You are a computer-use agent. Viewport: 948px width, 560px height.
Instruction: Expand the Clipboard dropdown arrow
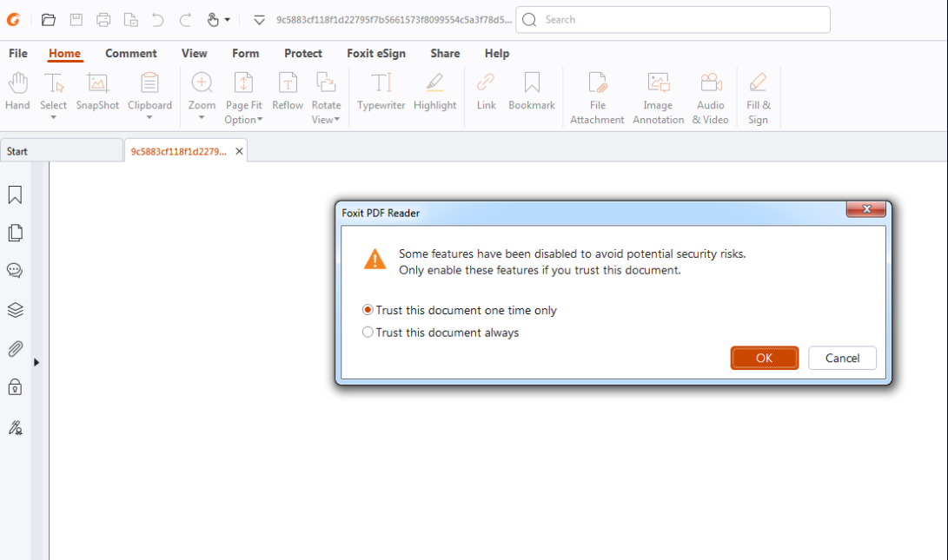[x=149, y=118]
